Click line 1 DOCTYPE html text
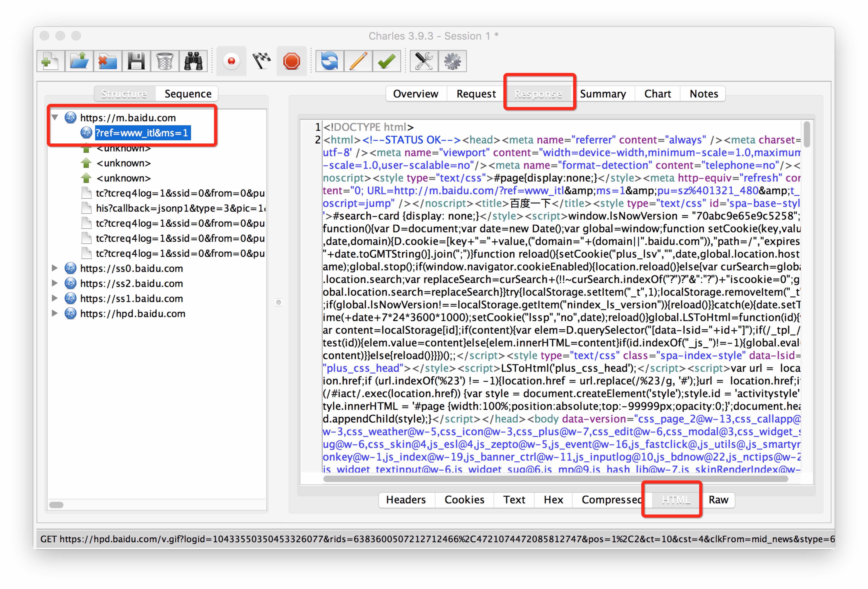Viewport: 868px width, 589px height. pyautogui.click(x=369, y=127)
